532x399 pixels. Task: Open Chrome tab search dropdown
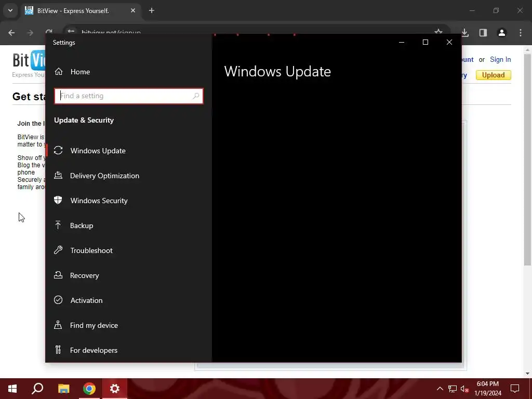(10, 10)
